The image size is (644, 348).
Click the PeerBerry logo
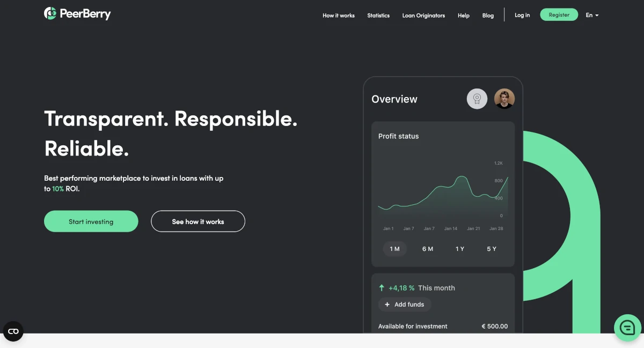(x=77, y=14)
